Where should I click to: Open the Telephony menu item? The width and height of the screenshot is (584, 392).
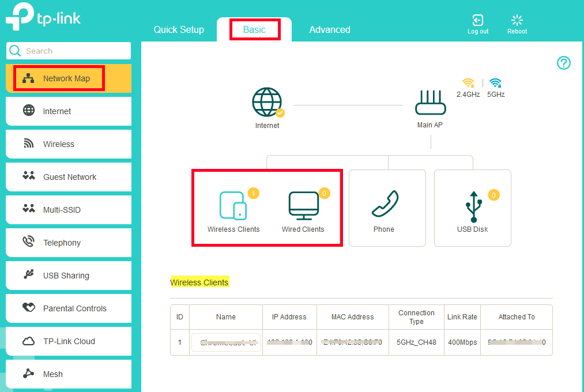pyautogui.click(x=69, y=242)
